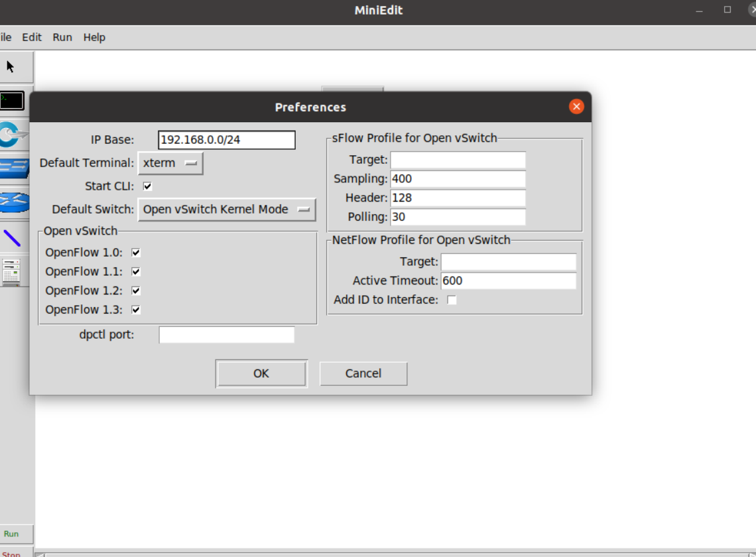Select the blue NetLink line tool
Screen dimensions: 756x557
[x=12, y=238]
